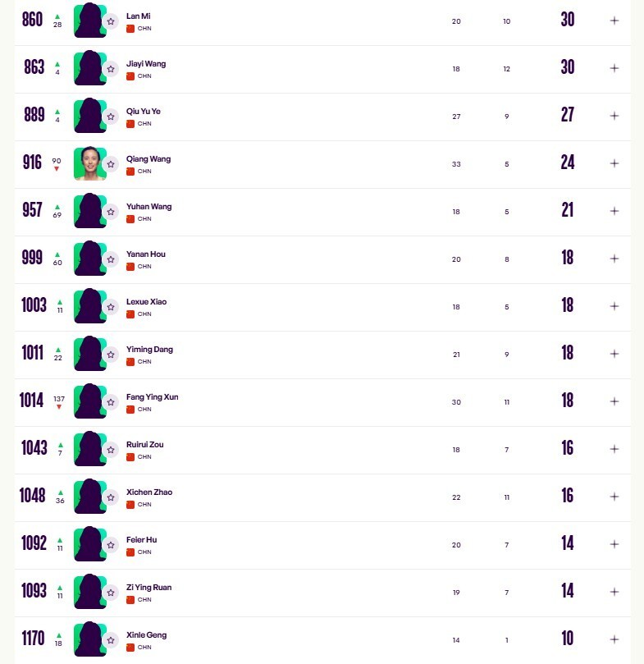The height and width of the screenshot is (664, 644).
Task: Star Fang Ying Xun as favorite
Action: (111, 402)
